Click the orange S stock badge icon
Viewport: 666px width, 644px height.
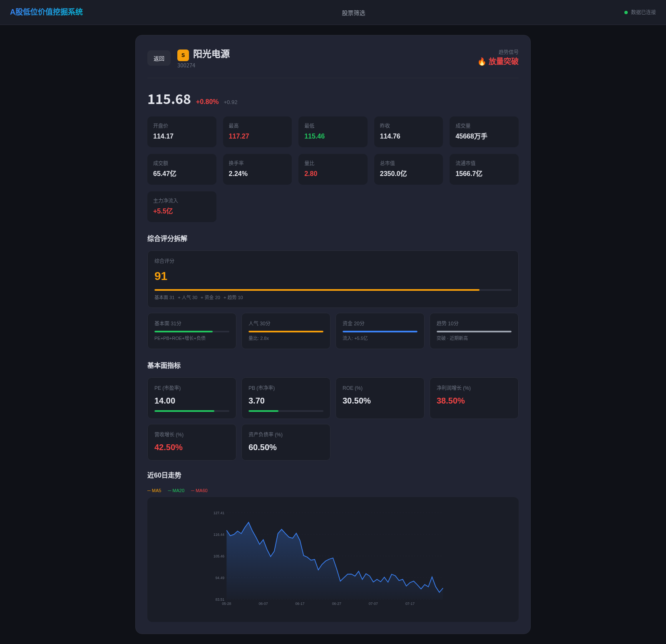coord(183,55)
